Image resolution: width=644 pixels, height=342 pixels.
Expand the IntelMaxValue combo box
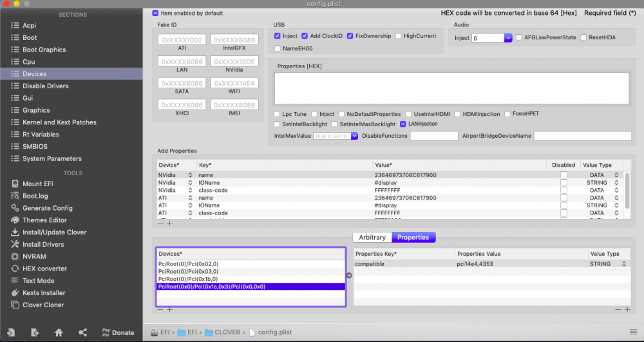tap(354, 136)
